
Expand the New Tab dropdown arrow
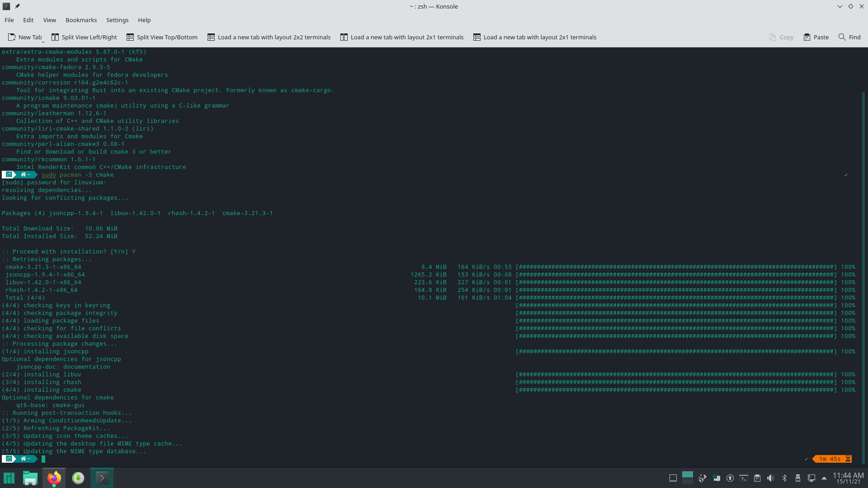(43, 42)
